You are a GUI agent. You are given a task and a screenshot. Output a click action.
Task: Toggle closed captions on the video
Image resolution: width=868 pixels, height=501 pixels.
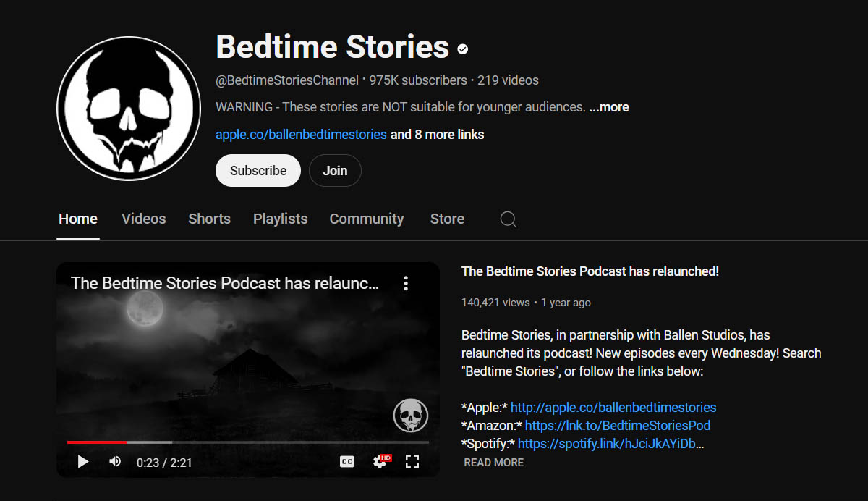pyautogui.click(x=347, y=461)
